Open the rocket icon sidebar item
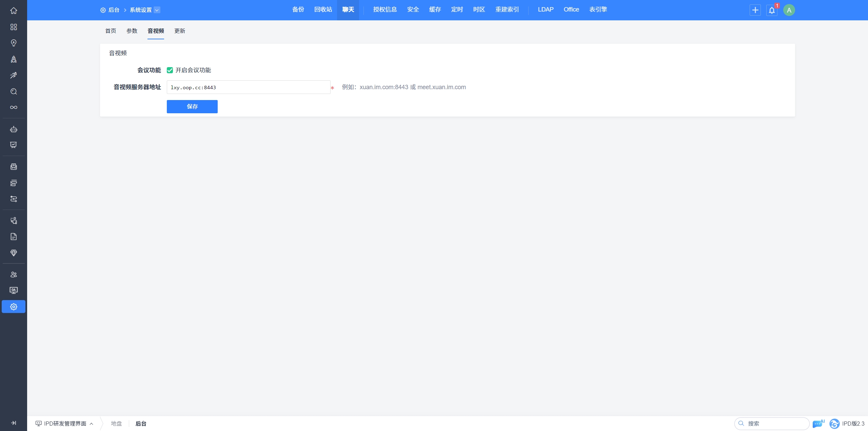 click(x=14, y=59)
